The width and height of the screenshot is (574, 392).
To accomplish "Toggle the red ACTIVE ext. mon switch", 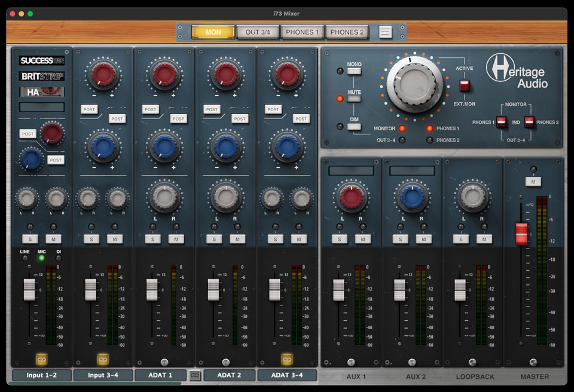I will [x=464, y=85].
